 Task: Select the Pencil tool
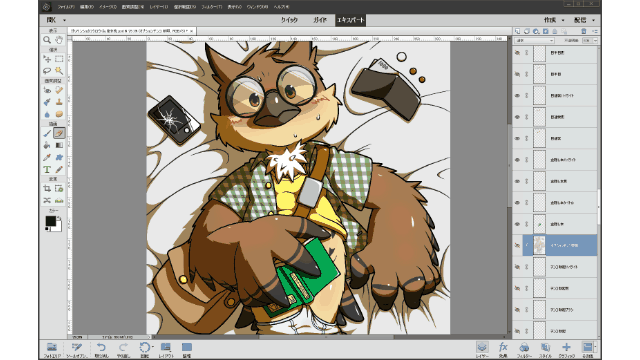coord(59,169)
